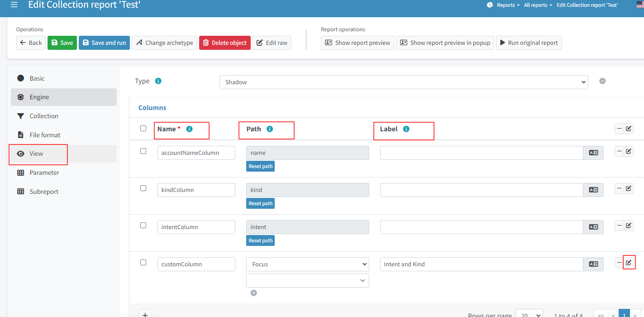The height and width of the screenshot is (317, 644).
Task: Click the Save and run button
Action: pyautogui.click(x=104, y=43)
